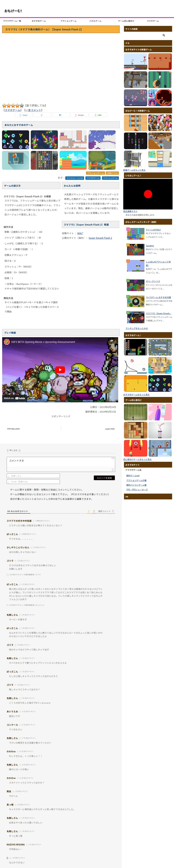Open テトリスHTML5 ranking thumbnail
Image resolution: width=174 pixels, height=868 pixels.
point(135,233)
